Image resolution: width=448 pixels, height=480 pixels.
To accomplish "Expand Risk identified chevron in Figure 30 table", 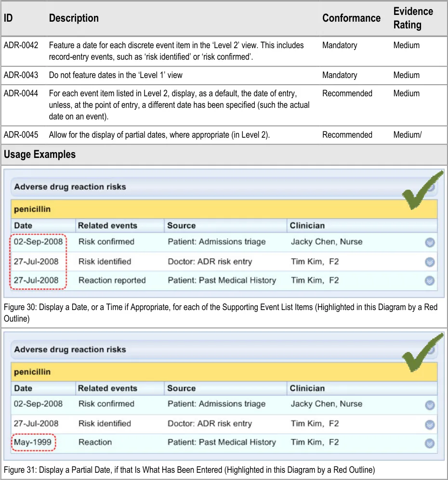I will click(430, 262).
